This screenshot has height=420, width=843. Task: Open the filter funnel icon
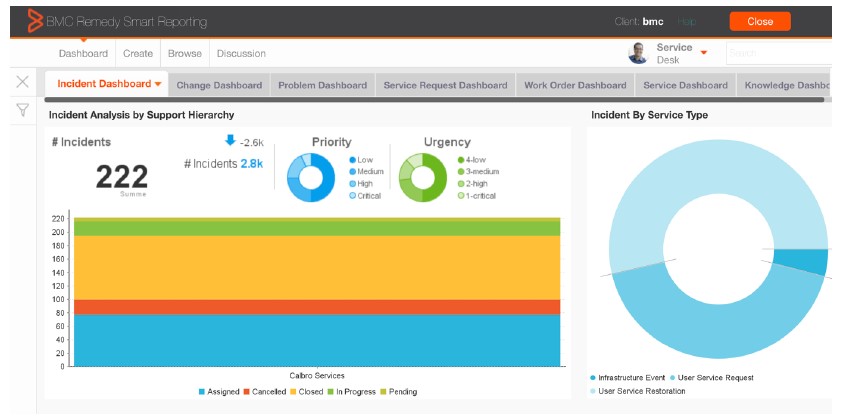pyautogui.click(x=22, y=110)
